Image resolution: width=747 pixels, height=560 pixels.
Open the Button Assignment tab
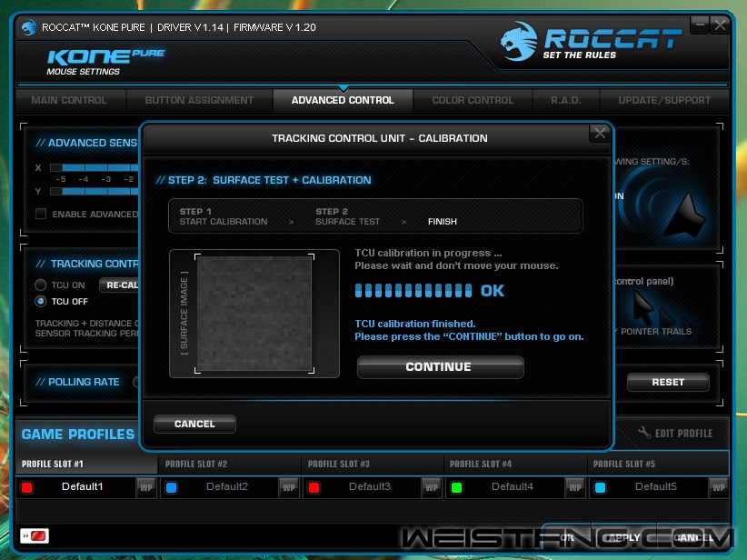click(199, 100)
